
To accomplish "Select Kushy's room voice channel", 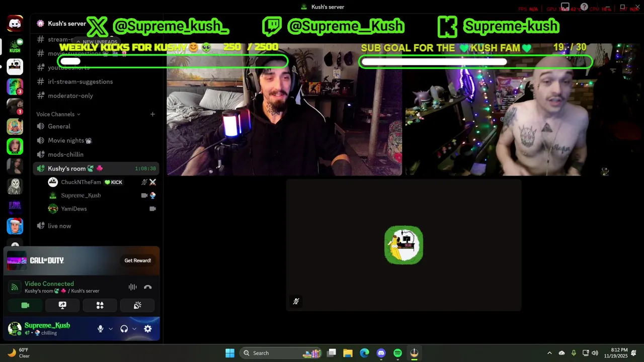I will coord(96,168).
